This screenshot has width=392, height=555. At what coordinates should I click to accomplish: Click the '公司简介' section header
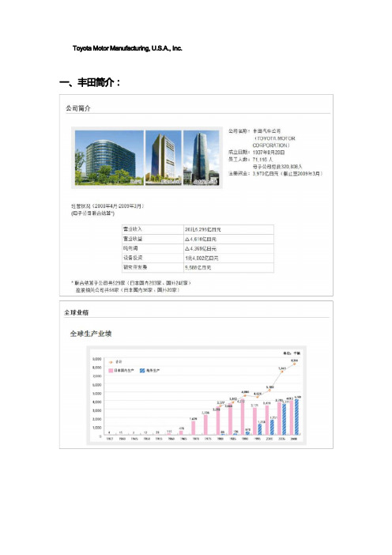(77, 108)
